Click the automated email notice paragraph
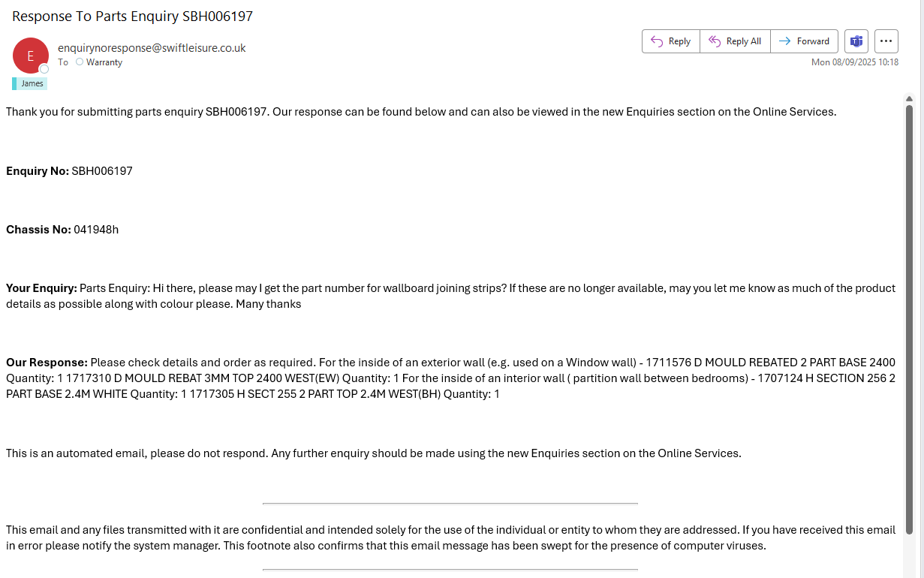Image resolution: width=924 pixels, height=578 pixels. (373, 453)
